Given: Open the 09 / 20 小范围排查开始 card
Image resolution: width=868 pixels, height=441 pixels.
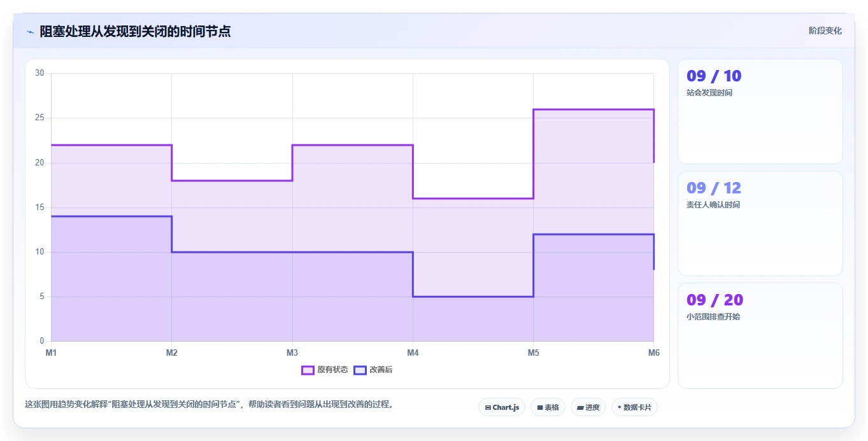Looking at the screenshot, I should point(760,335).
